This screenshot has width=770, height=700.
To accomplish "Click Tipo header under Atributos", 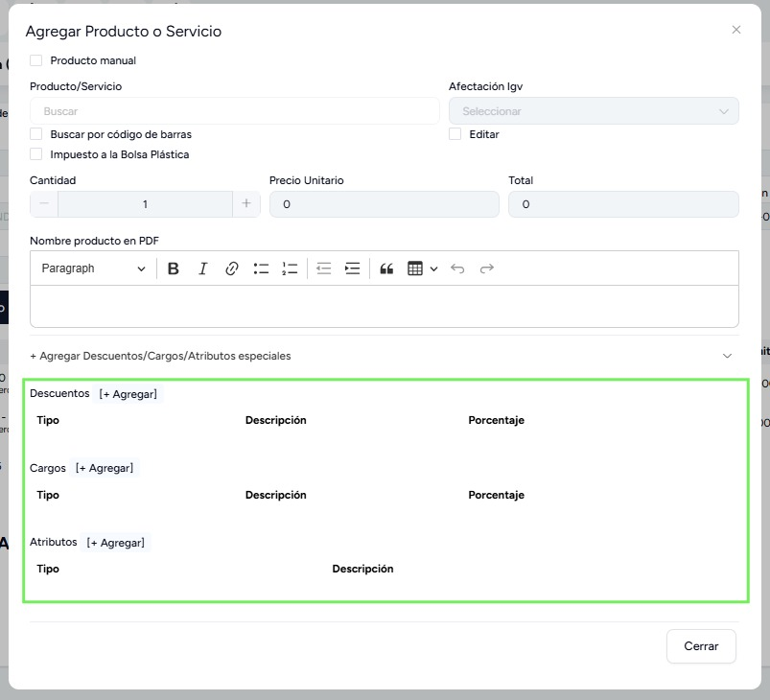I will pyautogui.click(x=48, y=569).
